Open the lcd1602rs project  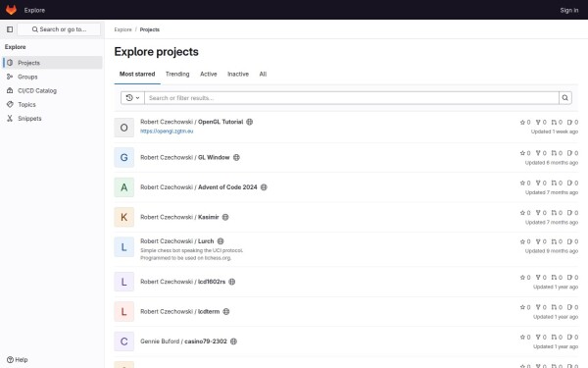pos(212,282)
